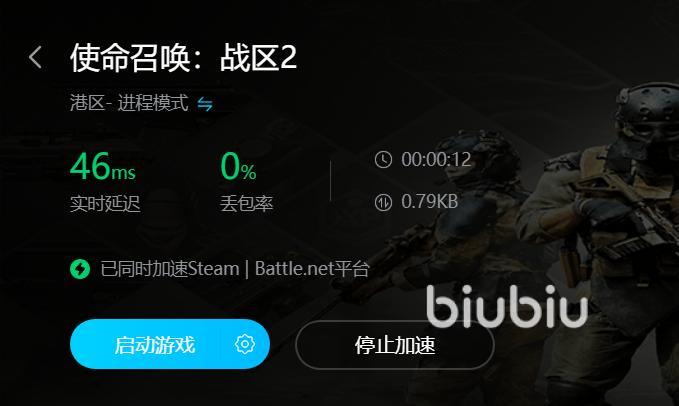Go back using the left arrow
Viewport: 679px width, 406px height.
[36, 57]
